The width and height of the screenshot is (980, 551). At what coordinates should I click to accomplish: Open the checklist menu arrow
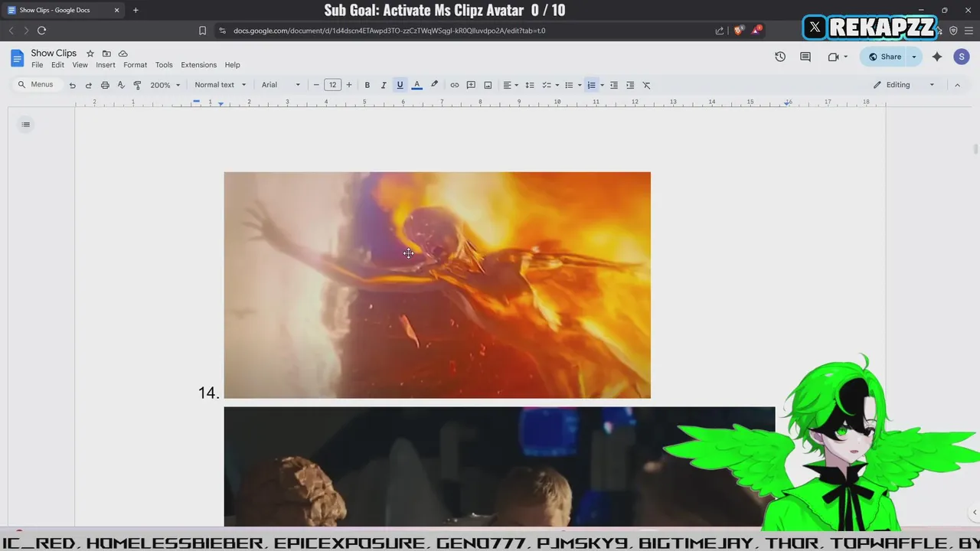(x=557, y=85)
